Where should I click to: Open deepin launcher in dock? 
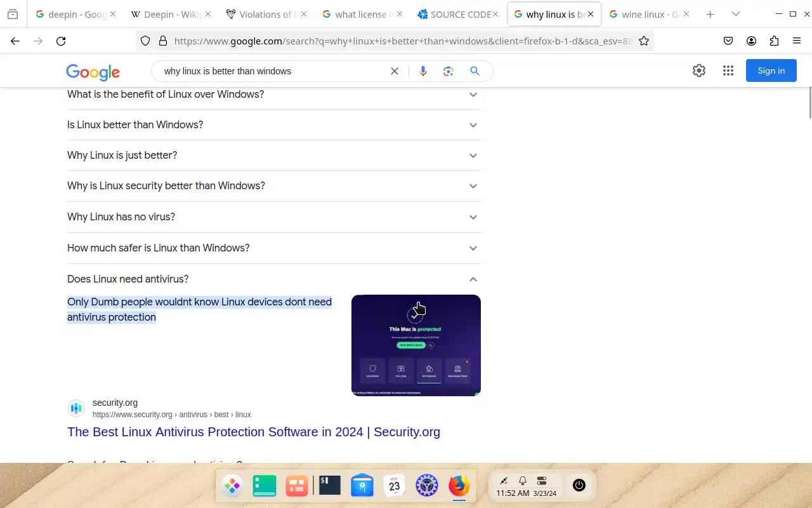[x=232, y=486]
